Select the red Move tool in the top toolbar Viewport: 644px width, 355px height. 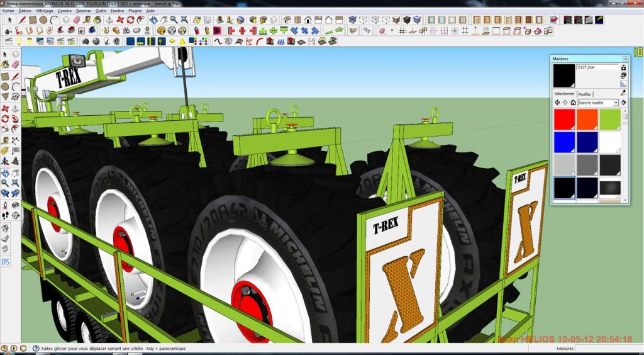tap(120, 20)
